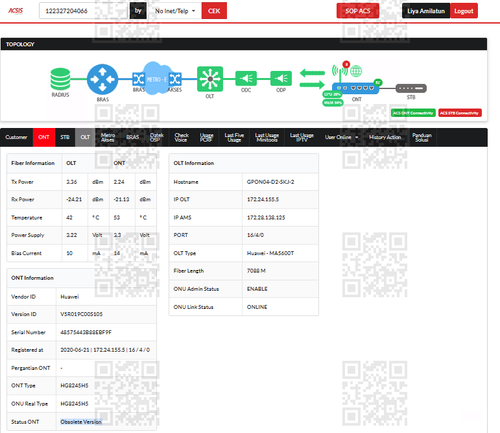This screenshot has width=500, height=433.
Task: Click the Metro-E cloud icon
Action: 157,78
